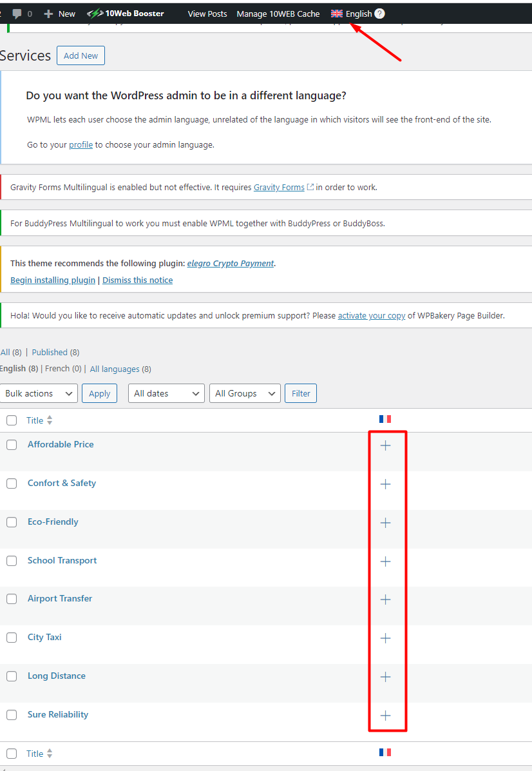
Task: Check the Airport Transfer row checkbox
Action: pos(12,599)
